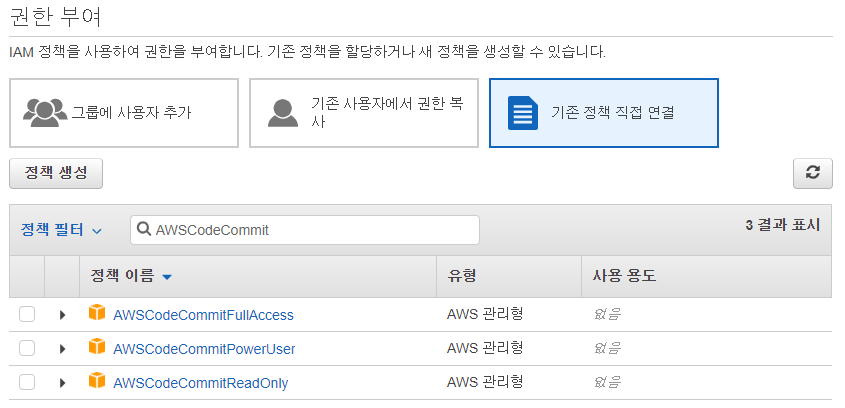Expand the AWSCodeCommitPowerUser row details

[x=62, y=349]
